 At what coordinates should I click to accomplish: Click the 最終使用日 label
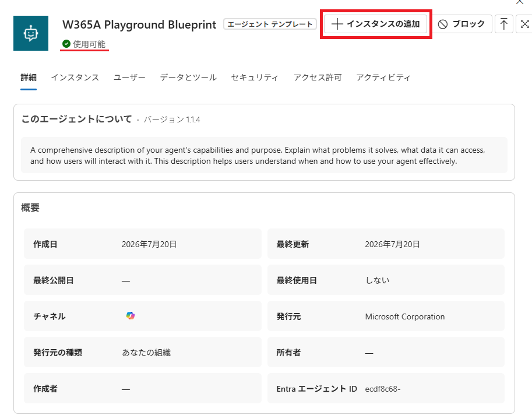(x=297, y=280)
